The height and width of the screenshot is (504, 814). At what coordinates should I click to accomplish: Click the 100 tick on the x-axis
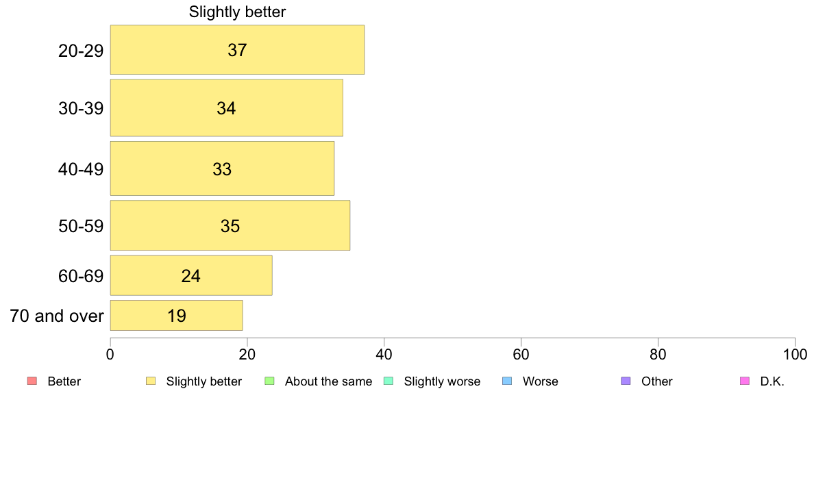click(x=794, y=355)
